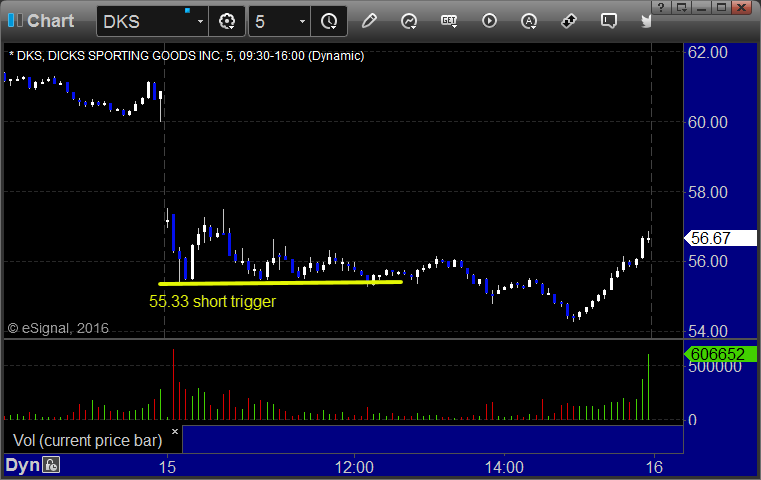Click the 500000 volume axis label
The image size is (761, 480).
coord(715,366)
